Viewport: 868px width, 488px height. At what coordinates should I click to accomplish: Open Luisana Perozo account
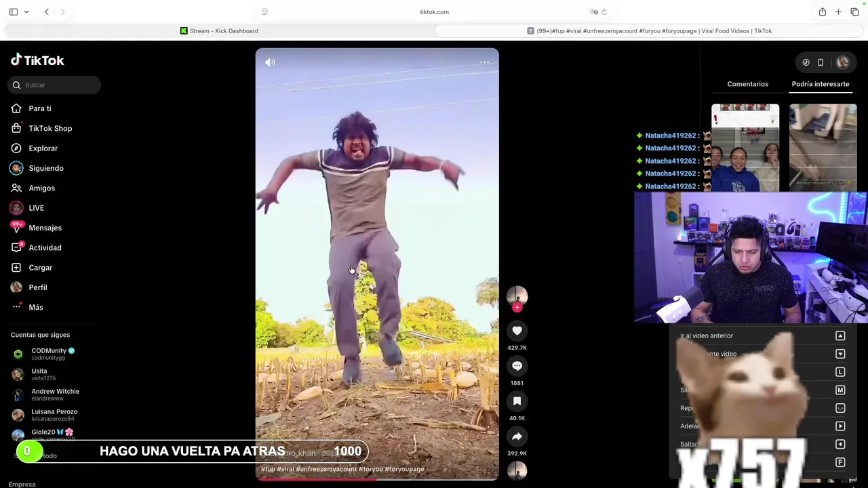pyautogui.click(x=53, y=415)
